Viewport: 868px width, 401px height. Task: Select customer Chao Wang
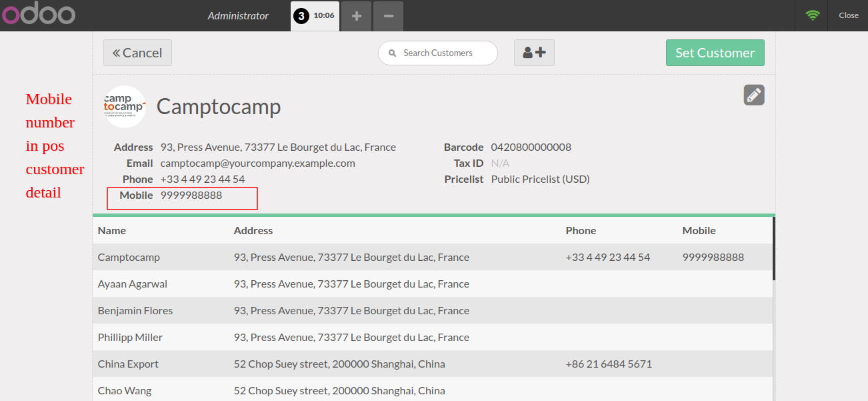[x=432, y=389]
